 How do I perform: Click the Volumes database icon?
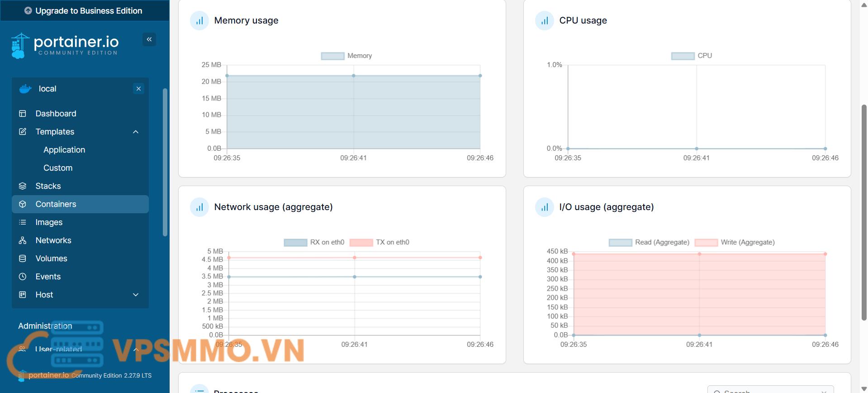point(23,259)
